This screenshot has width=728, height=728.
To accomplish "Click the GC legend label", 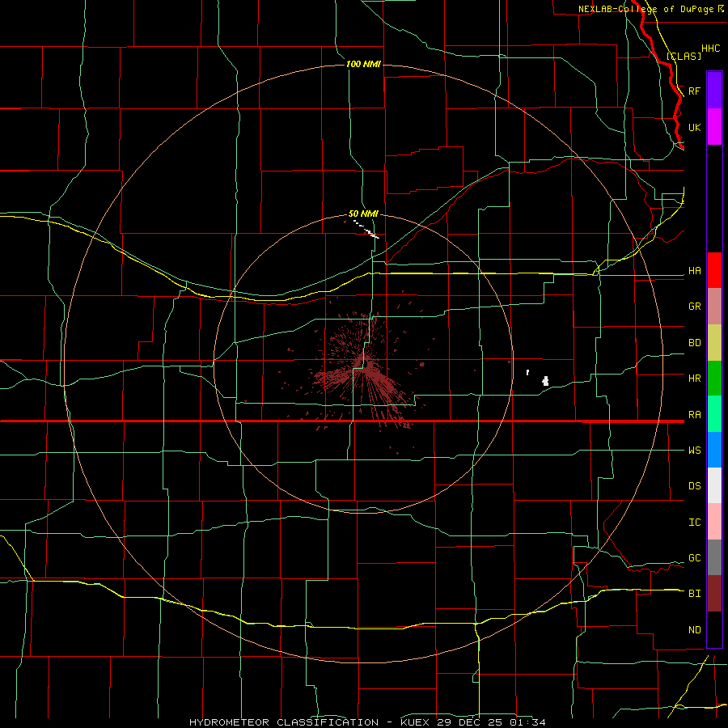I will [x=695, y=558].
